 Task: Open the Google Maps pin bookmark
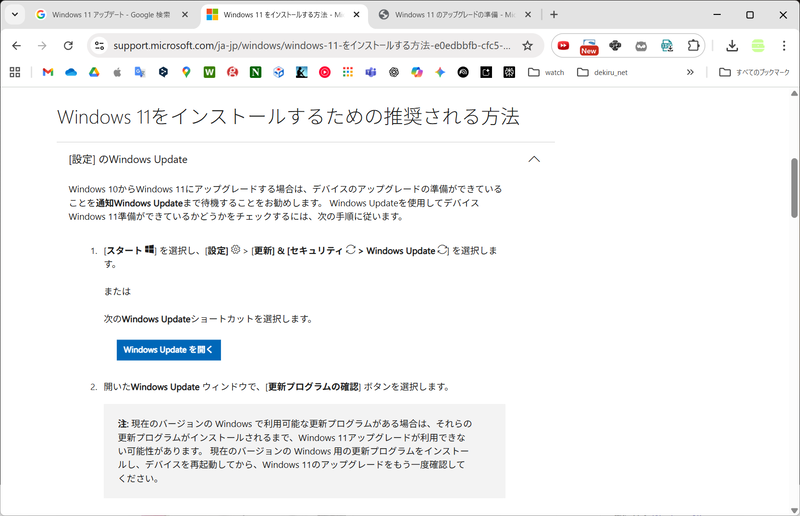pos(186,72)
